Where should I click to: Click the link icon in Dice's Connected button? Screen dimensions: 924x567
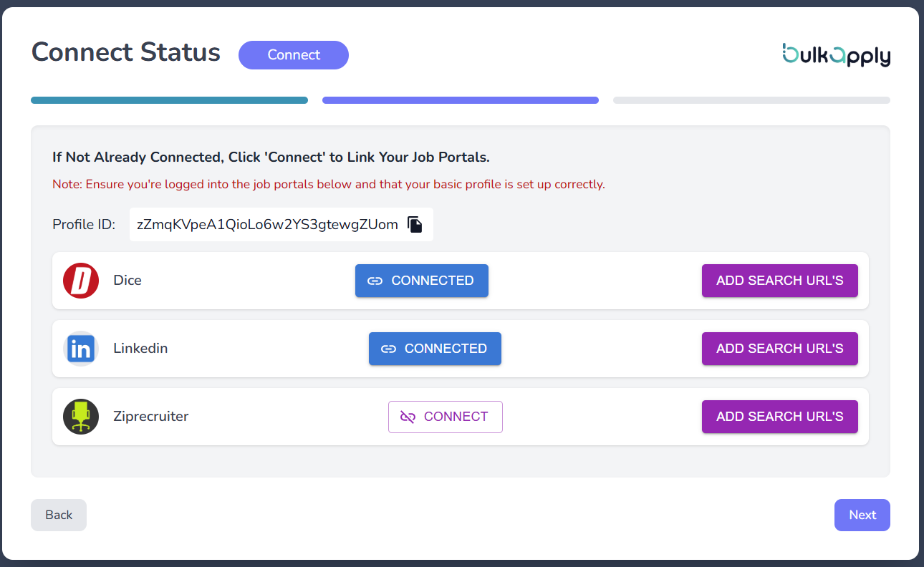[375, 281]
